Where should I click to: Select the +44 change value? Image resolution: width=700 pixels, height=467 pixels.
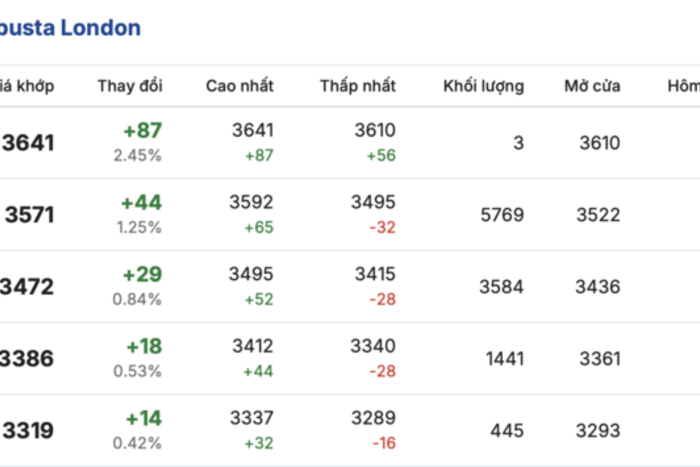click(x=141, y=203)
